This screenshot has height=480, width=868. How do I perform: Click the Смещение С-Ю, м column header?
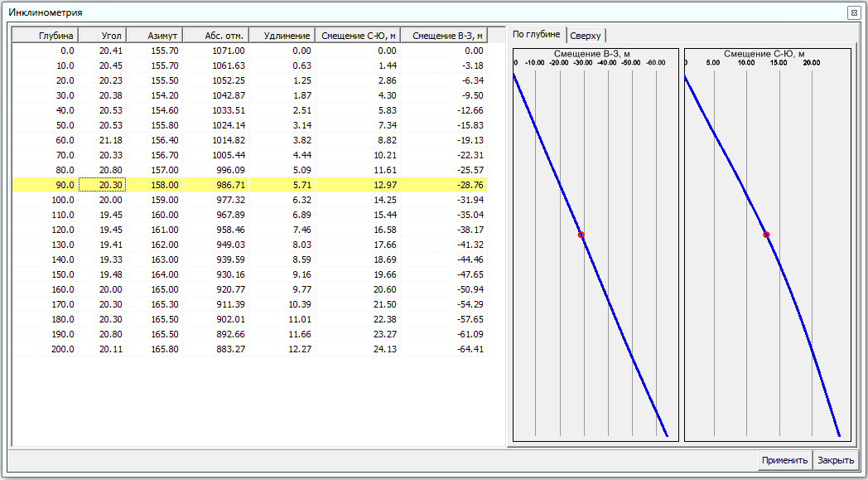[358, 35]
